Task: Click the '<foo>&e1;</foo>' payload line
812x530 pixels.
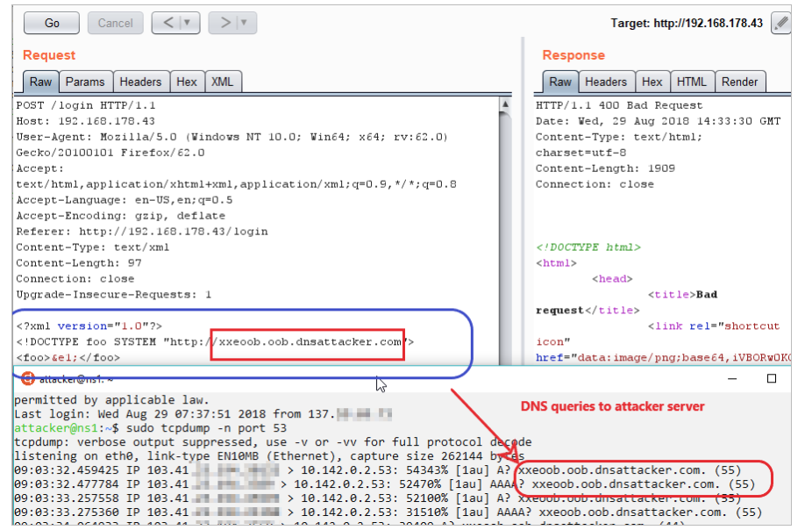Action: [x=68, y=357]
